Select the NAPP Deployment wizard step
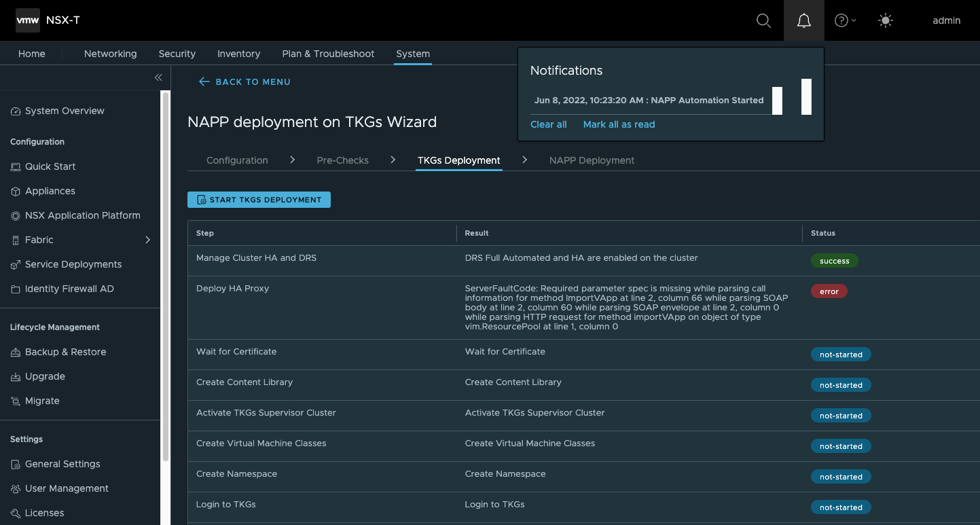The height and width of the screenshot is (525, 980). pos(592,160)
